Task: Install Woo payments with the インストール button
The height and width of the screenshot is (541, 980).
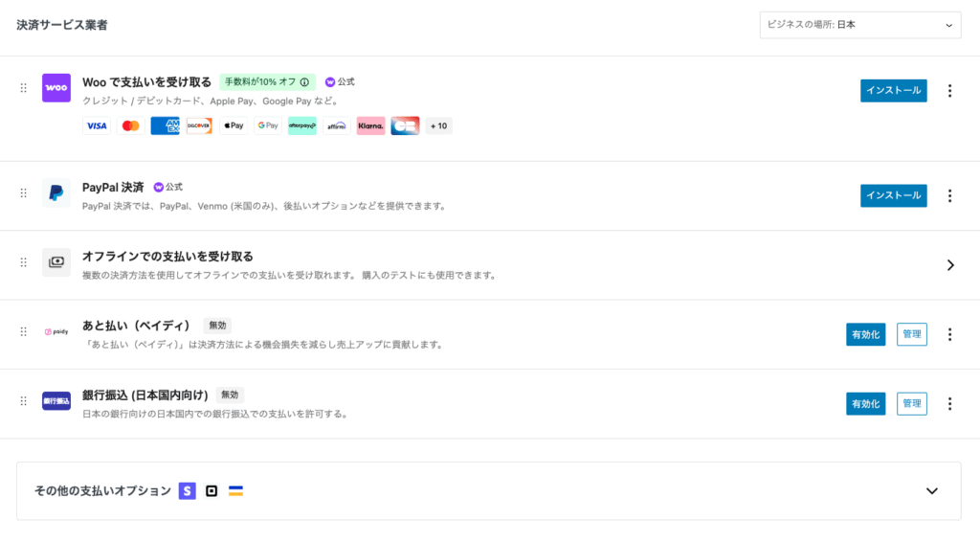Action: click(893, 91)
